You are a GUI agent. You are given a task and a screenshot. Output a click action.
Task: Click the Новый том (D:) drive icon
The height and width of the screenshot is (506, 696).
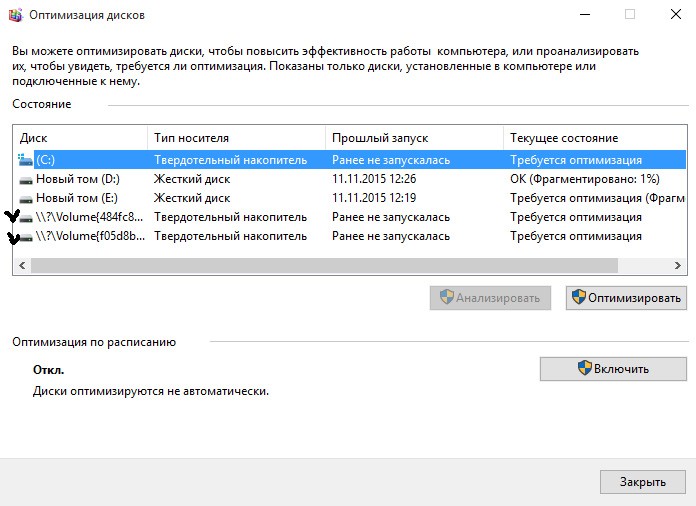point(25,179)
